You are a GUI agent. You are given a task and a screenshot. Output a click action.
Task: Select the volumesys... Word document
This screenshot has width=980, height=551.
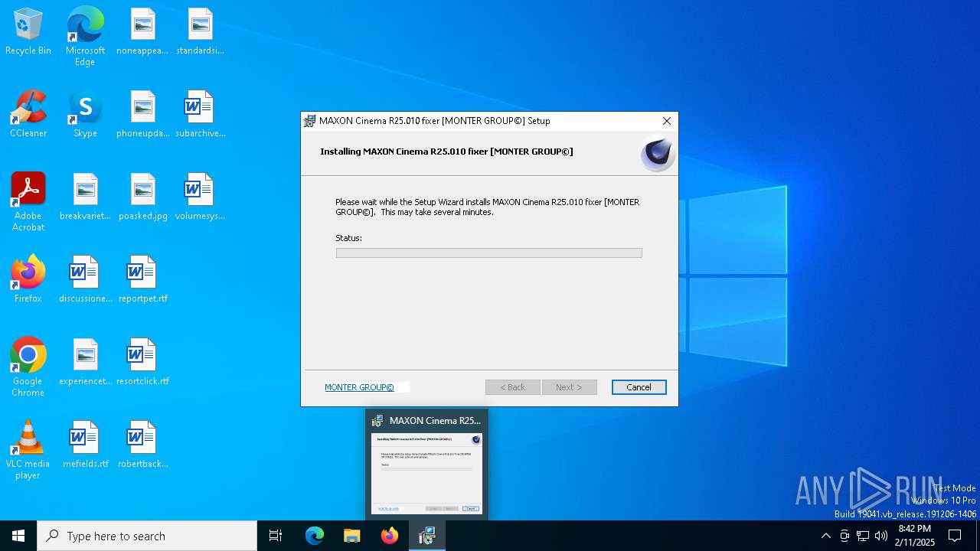tap(200, 197)
